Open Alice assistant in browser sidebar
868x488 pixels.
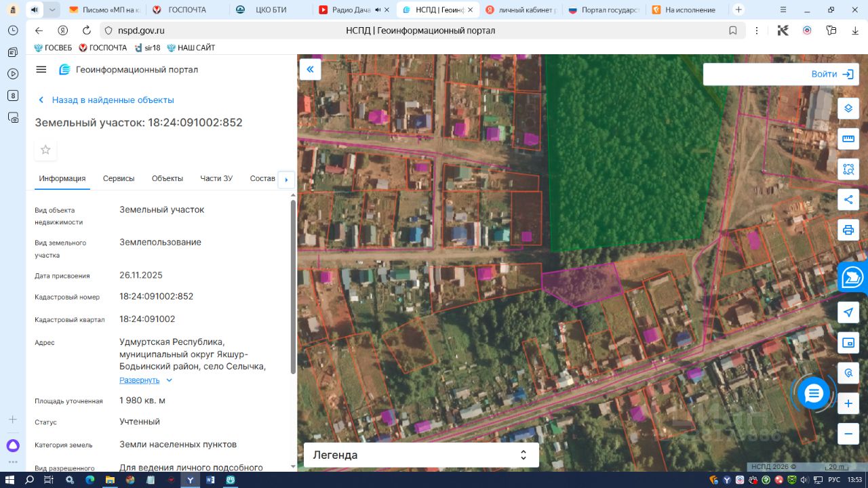pos(13,446)
